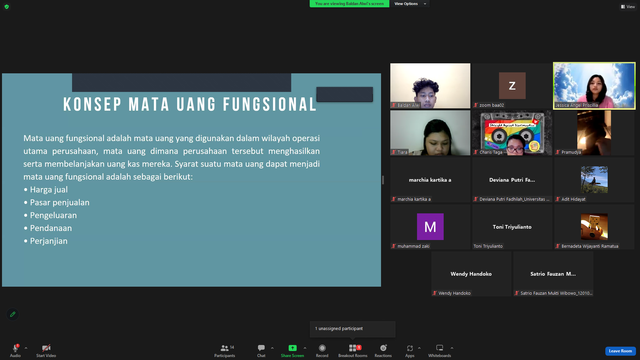The image size is (640, 360).
Task: Click the Start Video camera icon
Action: click(x=46, y=348)
